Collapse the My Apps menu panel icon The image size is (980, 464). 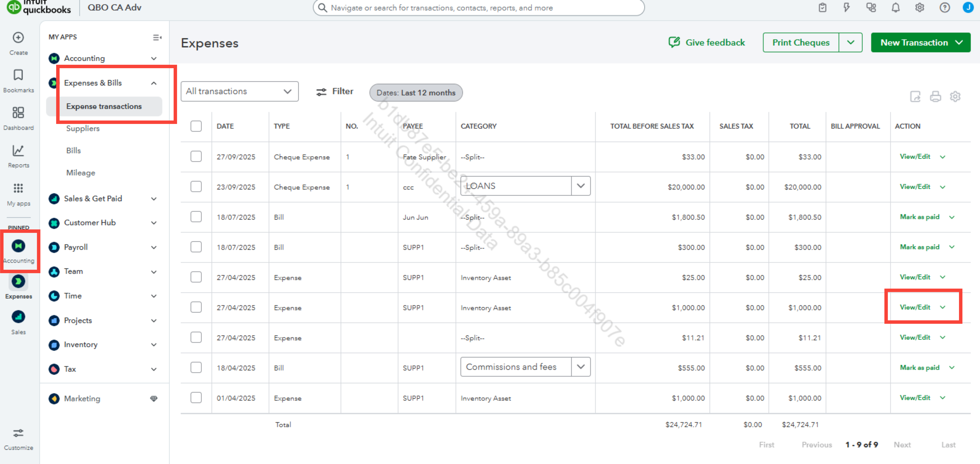pos(157,37)
